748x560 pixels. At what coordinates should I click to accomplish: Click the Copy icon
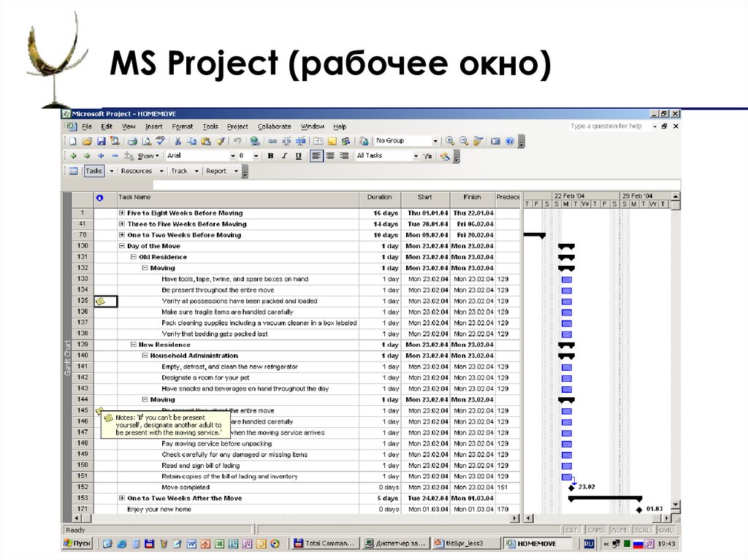pyautogui.click(x=192, y=141)
